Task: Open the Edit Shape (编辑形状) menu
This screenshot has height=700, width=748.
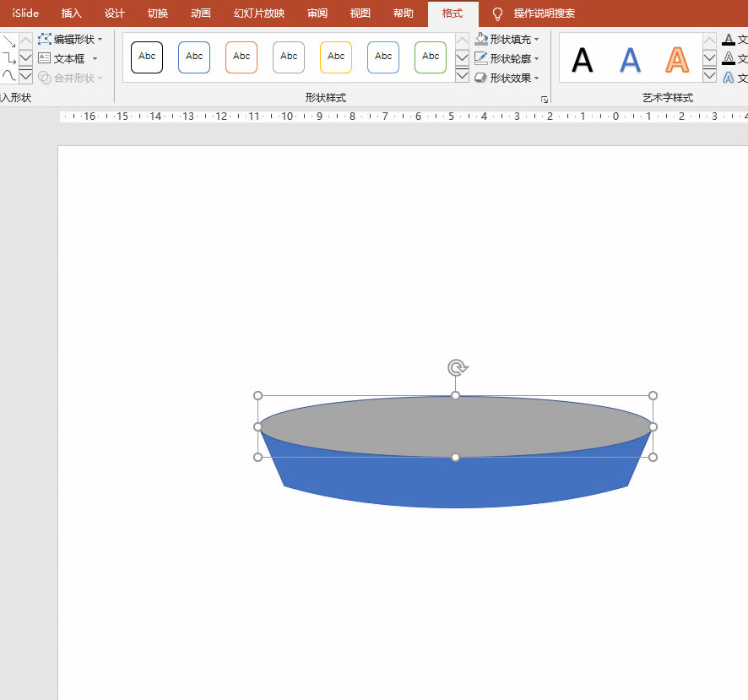Action: [71, 39]
